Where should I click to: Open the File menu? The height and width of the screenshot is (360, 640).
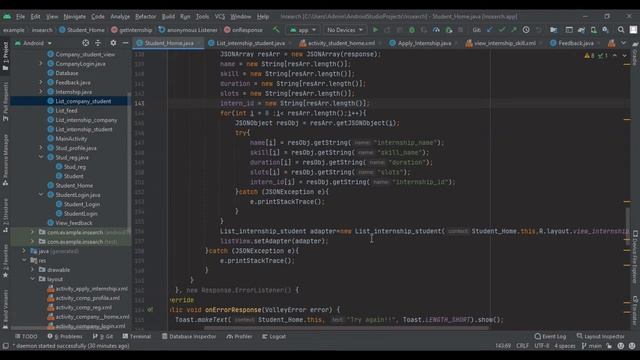20,17
